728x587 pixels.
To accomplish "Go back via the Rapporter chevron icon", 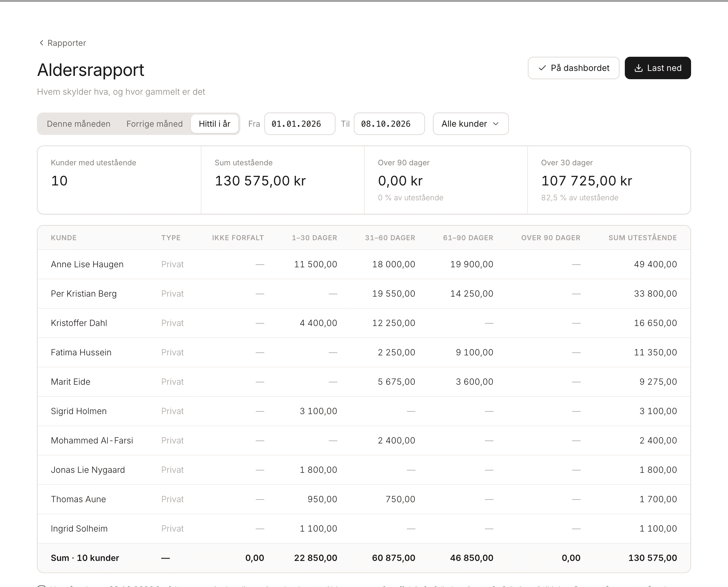I will pyautogui.click(x=42, y=43).
